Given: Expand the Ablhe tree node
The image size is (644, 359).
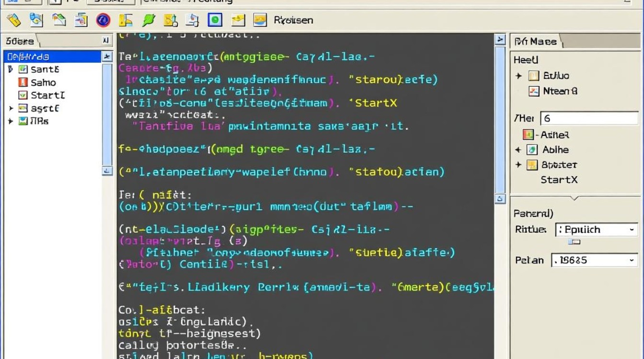Looking at the screenshot, I should (518, 150).
